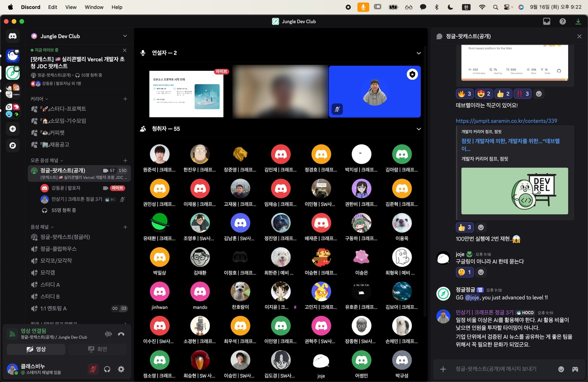Viewport: 588px width, 382px height.
Task: Expand the Jungle Dev Club server dropdown
Action: coord(125,36)
